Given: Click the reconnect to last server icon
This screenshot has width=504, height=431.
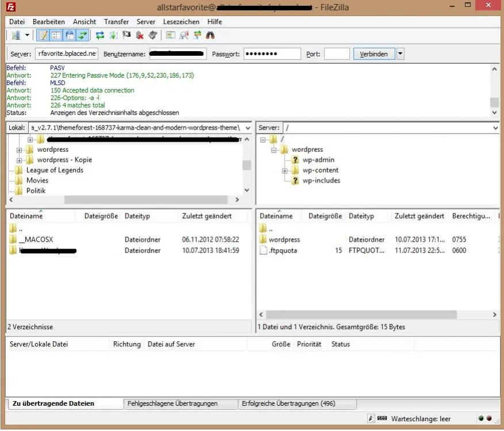Looking at the screenshot, I should [x=152, y=35].
